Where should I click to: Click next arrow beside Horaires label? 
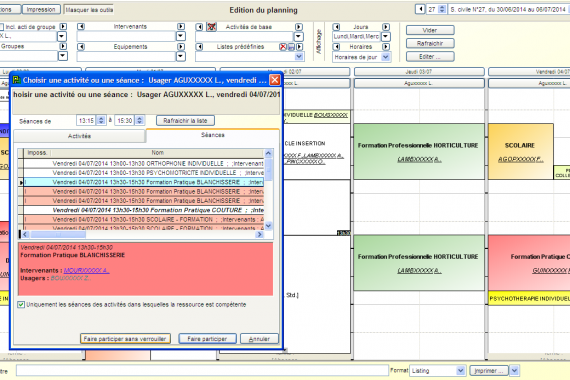click(x=386, y=47)
